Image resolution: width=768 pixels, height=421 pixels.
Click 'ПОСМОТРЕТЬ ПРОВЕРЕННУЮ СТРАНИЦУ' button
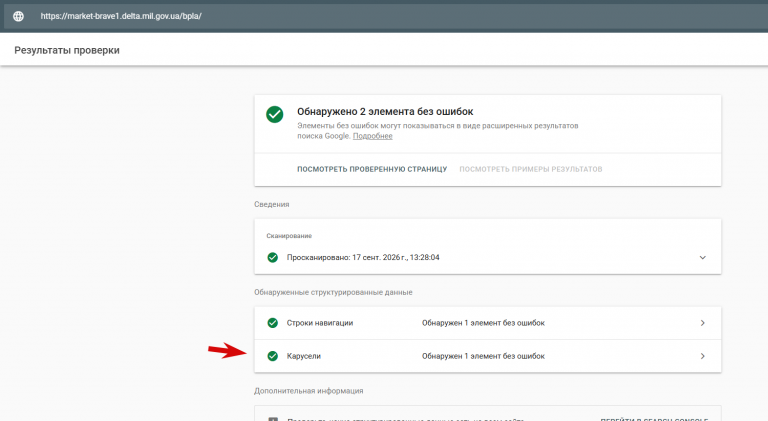(372, 169)
